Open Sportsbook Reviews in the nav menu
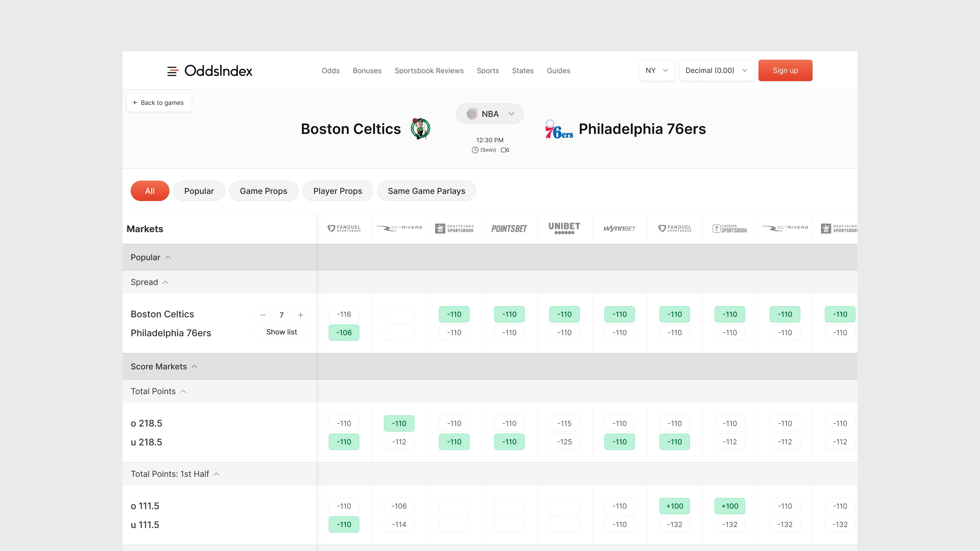 click(429, 71)
